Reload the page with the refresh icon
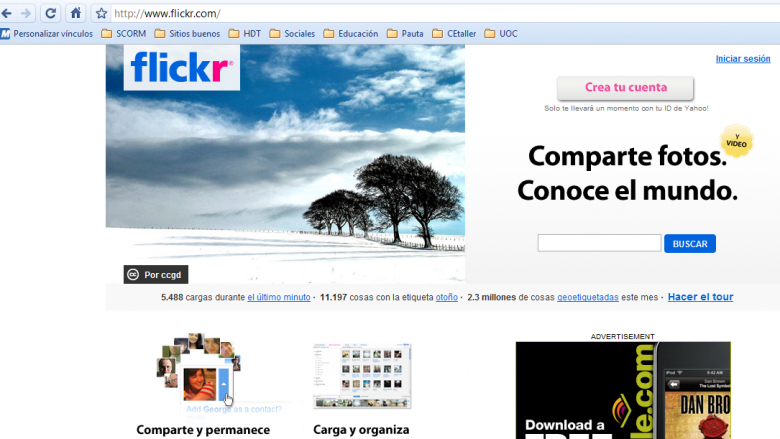 pos(50,13)
